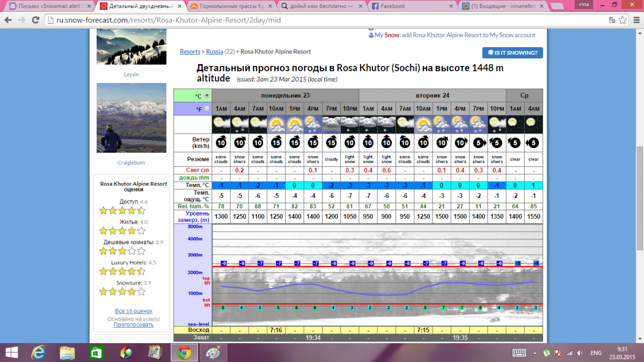Click the volume tray icon
This screenshot has height=362, width=644.
pos(579,353)
